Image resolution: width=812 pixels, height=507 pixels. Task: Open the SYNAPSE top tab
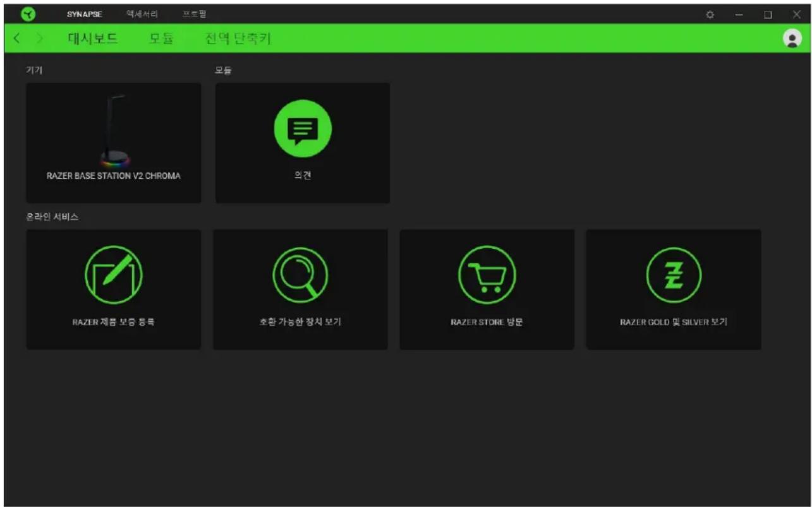click(85, 14)
